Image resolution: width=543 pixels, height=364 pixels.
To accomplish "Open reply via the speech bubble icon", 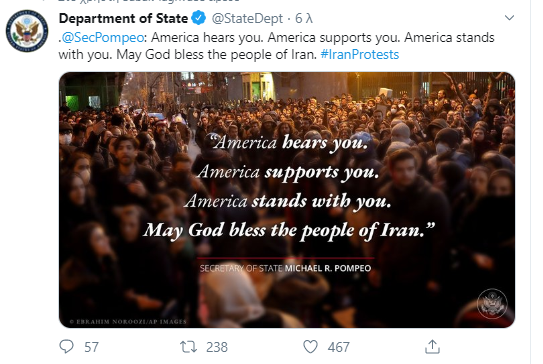I will [x=66, y=346].
